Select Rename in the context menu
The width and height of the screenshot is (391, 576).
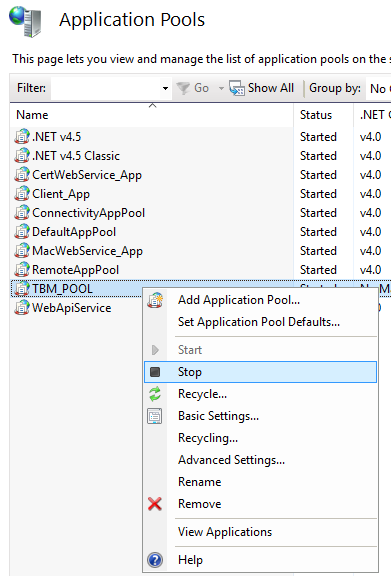click(x=261, y=482)
